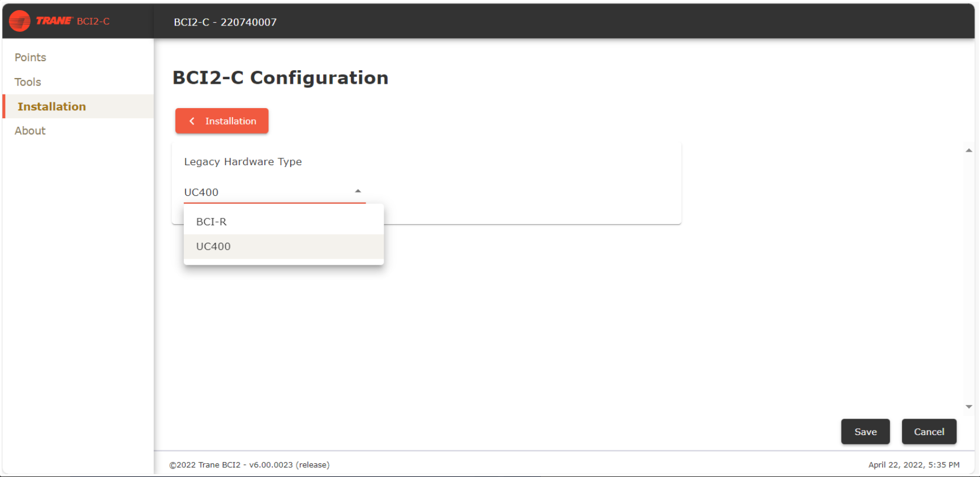Save the configuration

(865, 432)
